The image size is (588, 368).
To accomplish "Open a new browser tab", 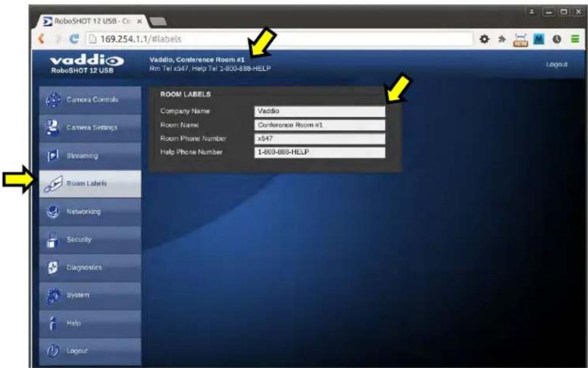I will pos(158,21).
